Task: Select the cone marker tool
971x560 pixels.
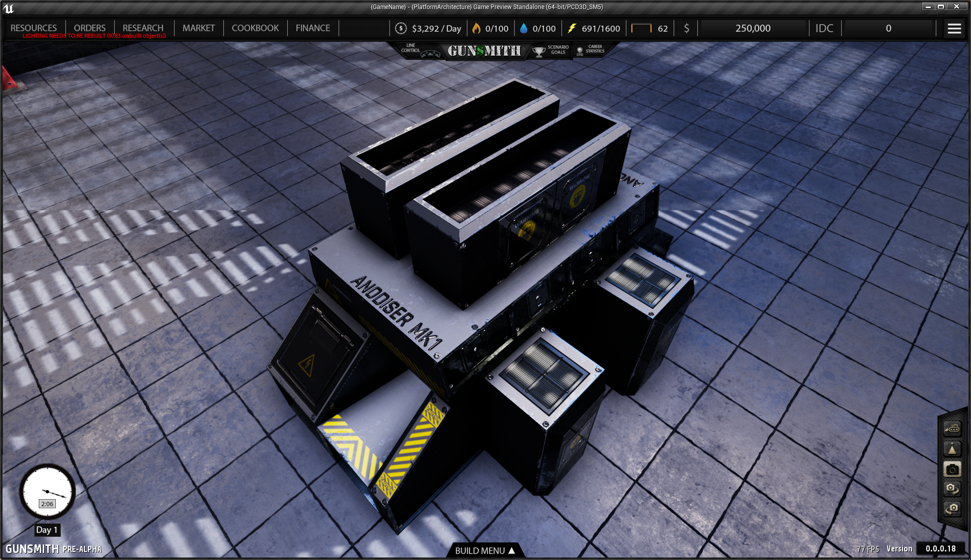Action: pyautogui.click(x=952, y=449)
